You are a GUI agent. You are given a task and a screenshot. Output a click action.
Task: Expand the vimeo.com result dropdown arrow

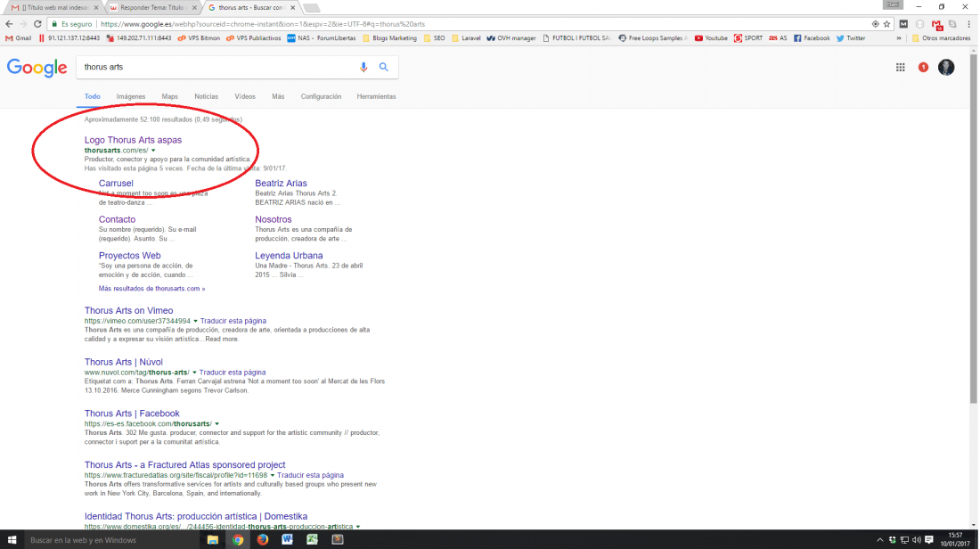(195, 322)
